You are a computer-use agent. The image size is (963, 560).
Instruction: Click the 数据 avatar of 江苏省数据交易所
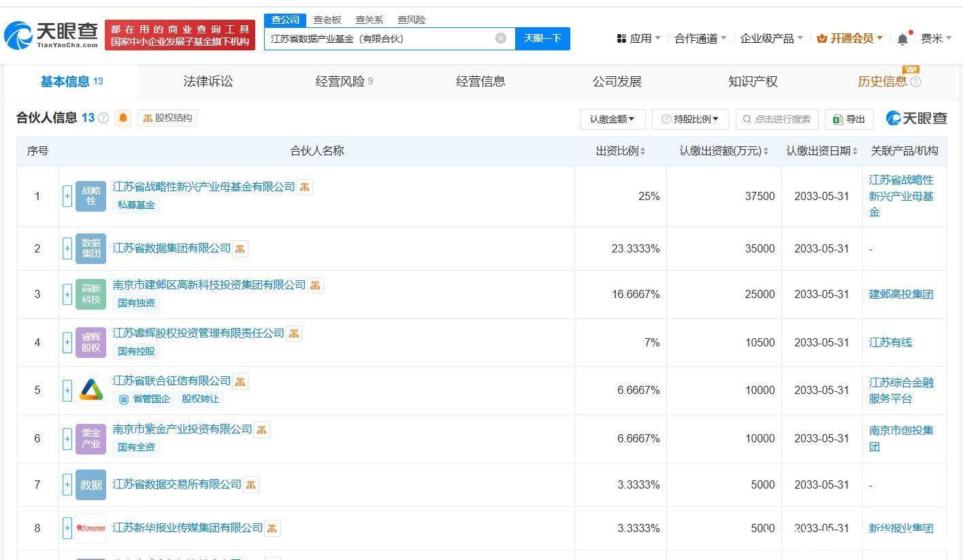coord(91,484)
